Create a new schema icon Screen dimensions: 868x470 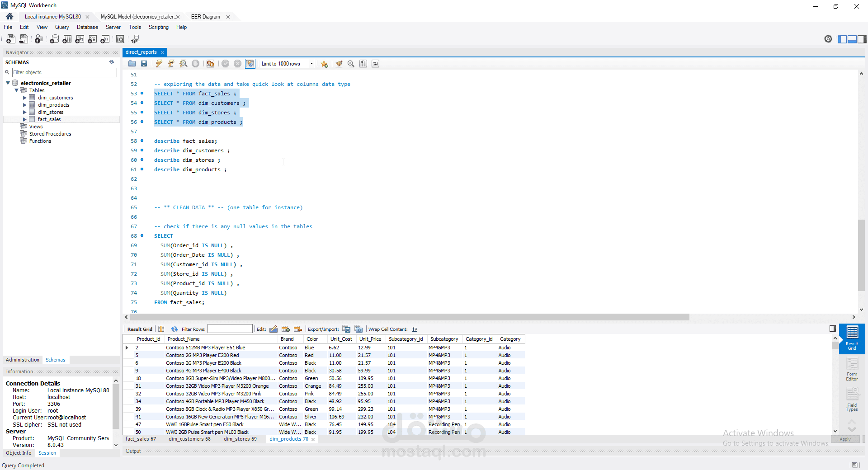(54, 39)
